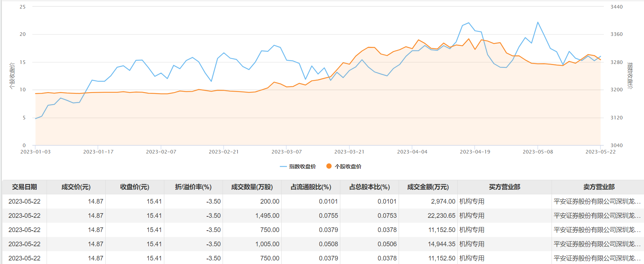Click the 2023-03-21 x-axis date marker

pos(349,152)
